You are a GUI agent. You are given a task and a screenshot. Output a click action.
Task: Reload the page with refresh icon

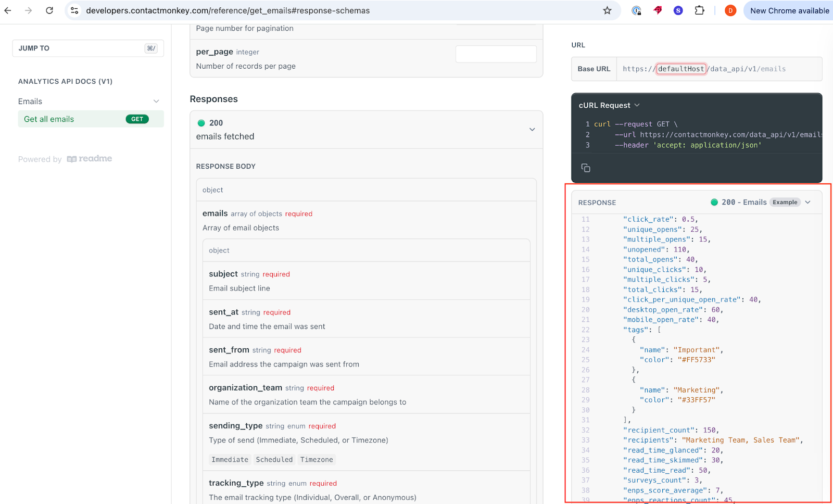(x=49, y=10)
